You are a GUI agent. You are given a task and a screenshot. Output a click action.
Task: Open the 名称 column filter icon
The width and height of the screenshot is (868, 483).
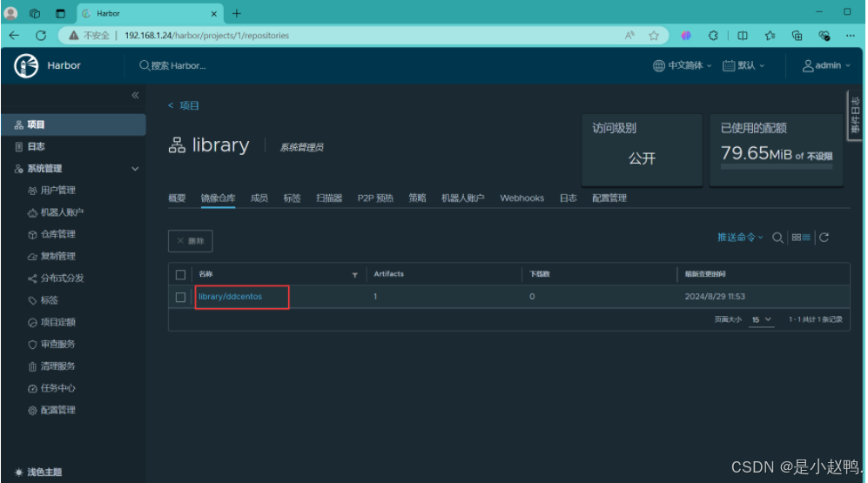click(x=355, y=275)
